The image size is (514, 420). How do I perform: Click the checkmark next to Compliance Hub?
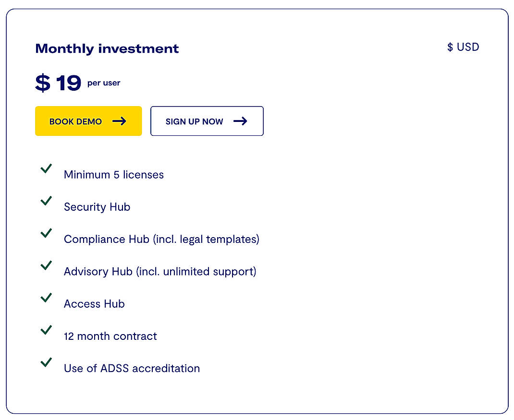46,233
